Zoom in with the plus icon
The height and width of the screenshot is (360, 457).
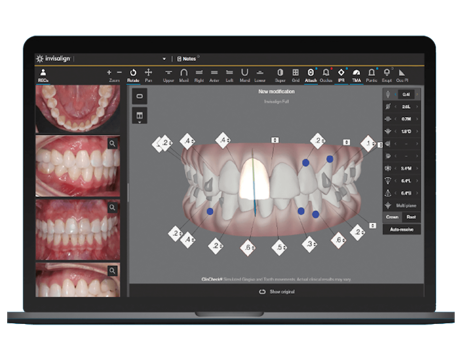pyautogui.click(x=109, y=72)
